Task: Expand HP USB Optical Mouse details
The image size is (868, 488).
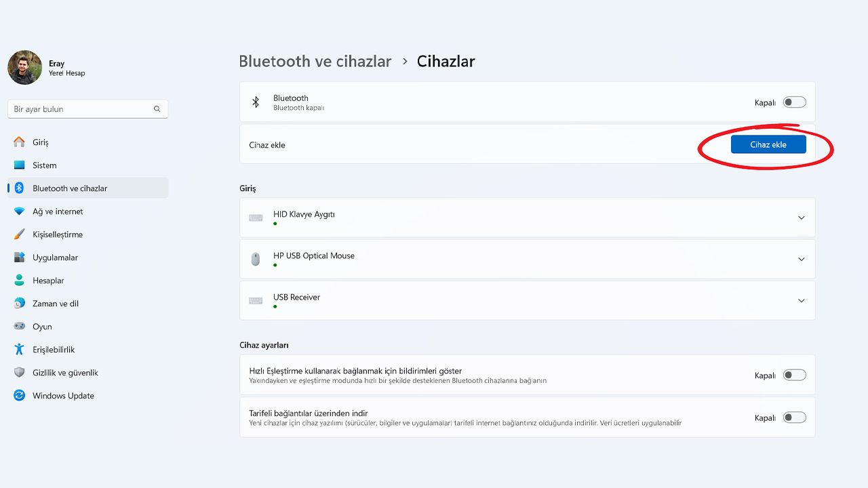Action: click(x=801, y=259)
